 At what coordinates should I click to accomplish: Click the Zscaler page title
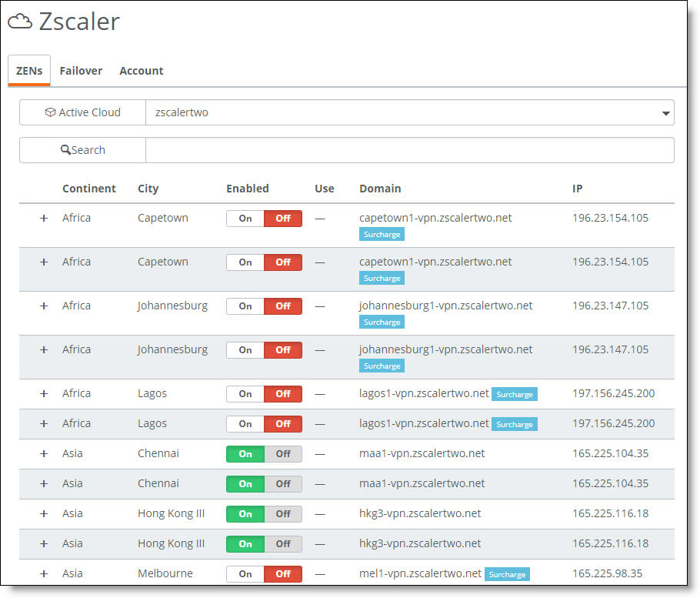(x=79, y=21)
